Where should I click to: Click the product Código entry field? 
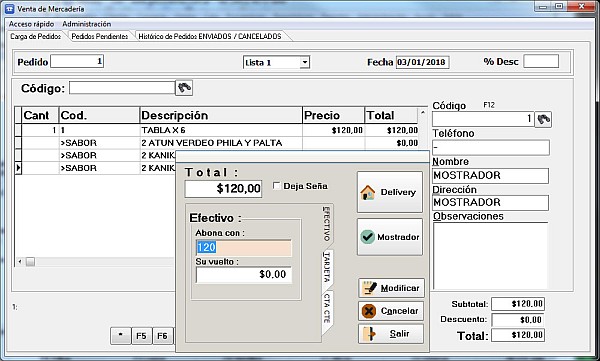pyautogui.click(x=122, y=88)
